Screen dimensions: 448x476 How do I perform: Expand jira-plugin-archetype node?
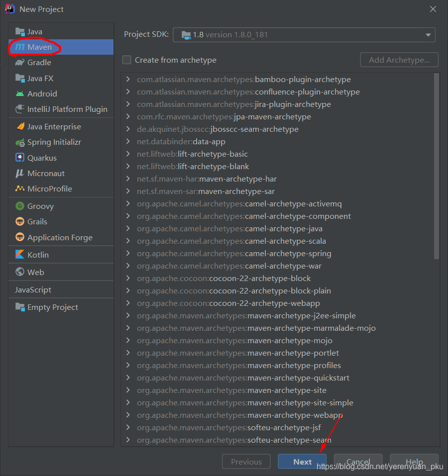pyautogui.click(x=128, y=104)
